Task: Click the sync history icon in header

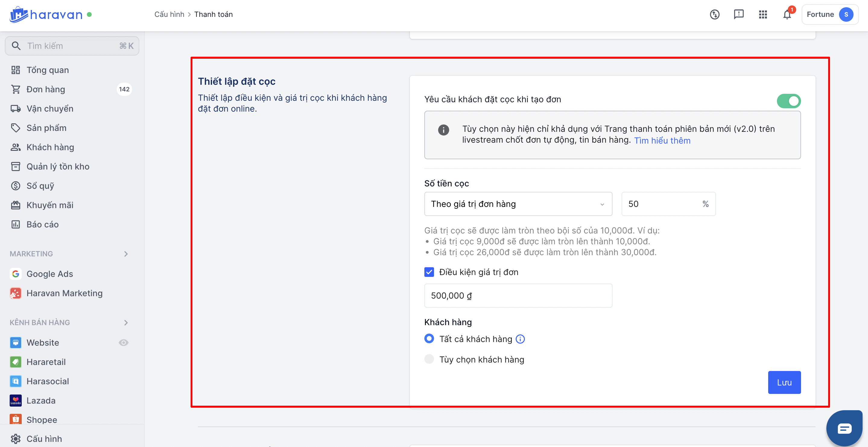Action: click(x=714, y=14)
